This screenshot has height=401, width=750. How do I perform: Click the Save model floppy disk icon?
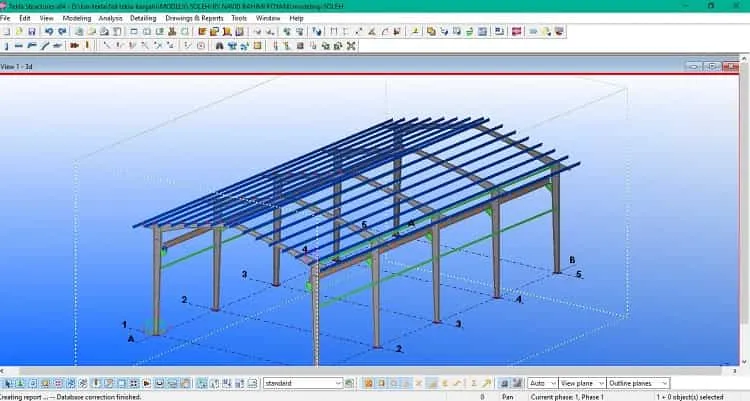(32, 32)
